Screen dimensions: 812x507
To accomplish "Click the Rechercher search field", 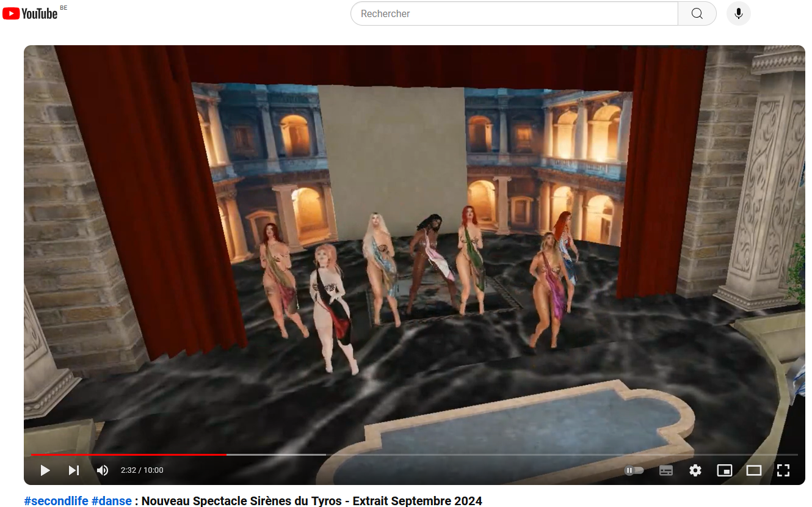I will click(514, 13).
